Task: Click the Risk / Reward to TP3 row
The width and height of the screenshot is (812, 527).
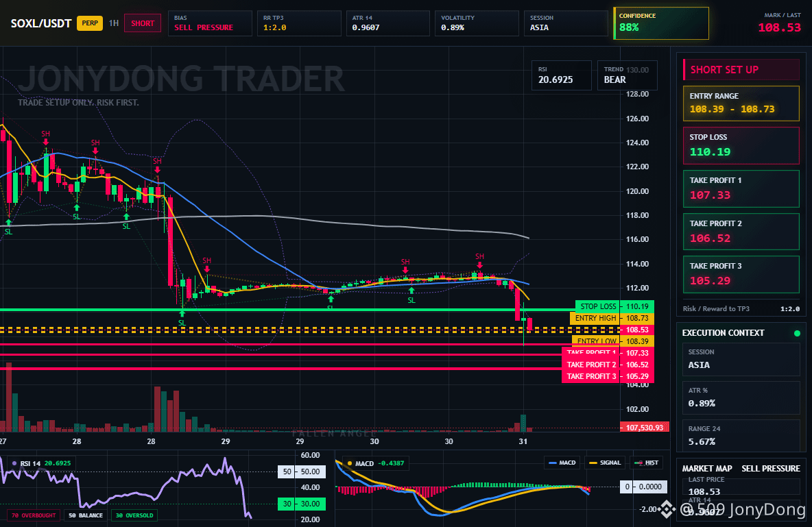Action: [x=741, y=308]
